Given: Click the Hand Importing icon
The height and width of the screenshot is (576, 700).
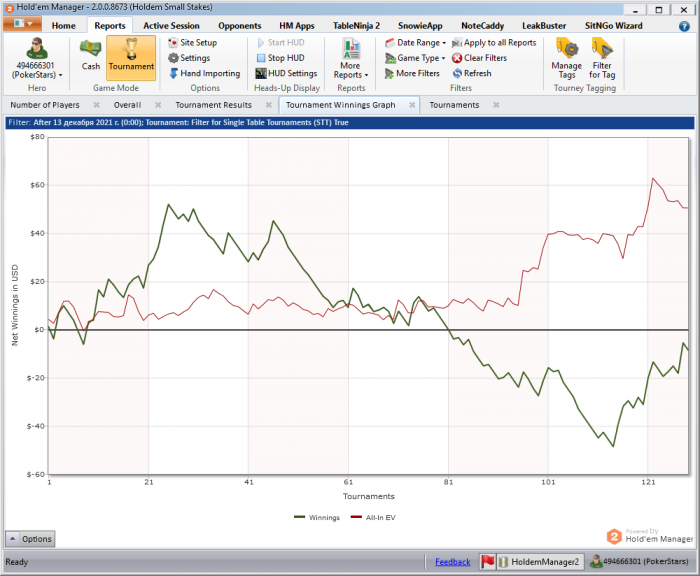Looking at the screenshot, I should pyautogui.click(x=173, y=73).
